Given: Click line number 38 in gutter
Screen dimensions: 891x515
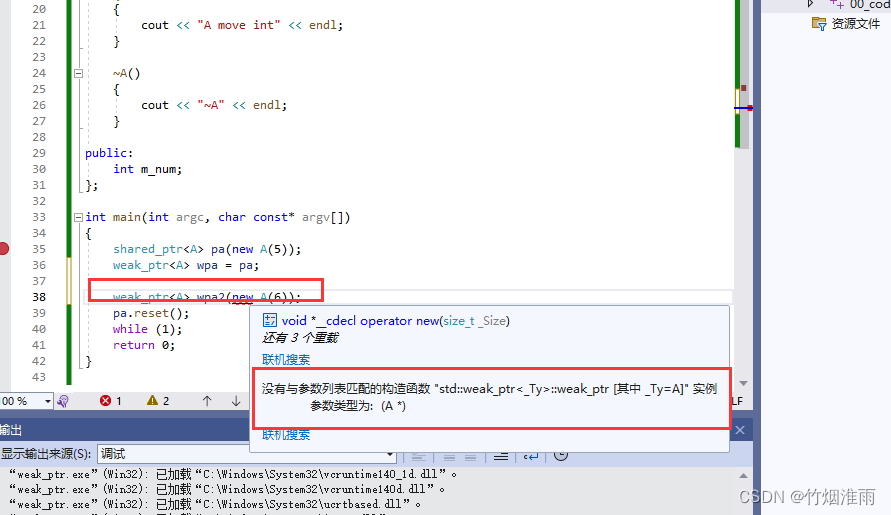Looking at the screenshot, I should pos(39,297).
